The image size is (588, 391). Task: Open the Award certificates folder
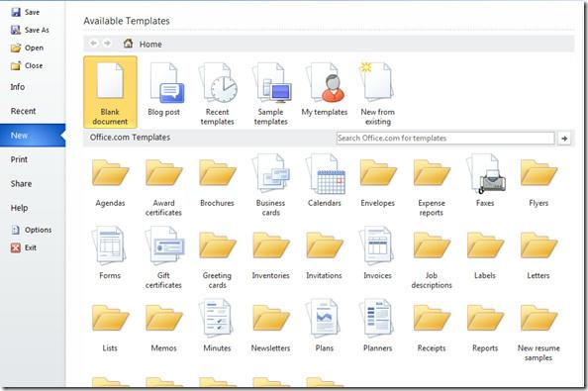point(163,187)
